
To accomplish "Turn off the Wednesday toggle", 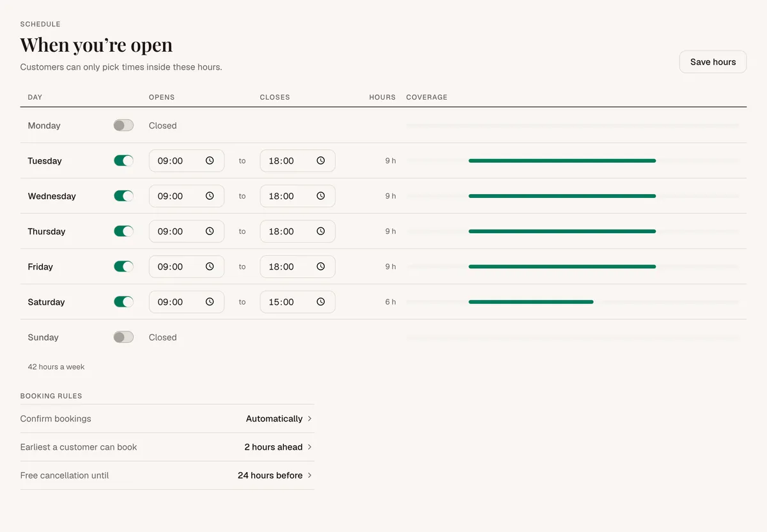I will click(x=123, y=196).
